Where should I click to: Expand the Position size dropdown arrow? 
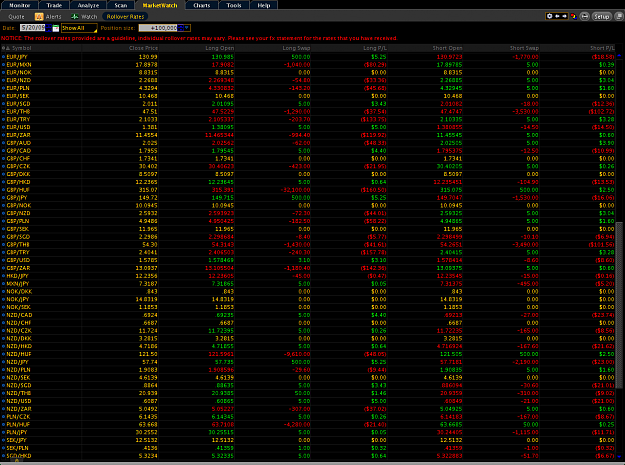(x=187, y=28)
